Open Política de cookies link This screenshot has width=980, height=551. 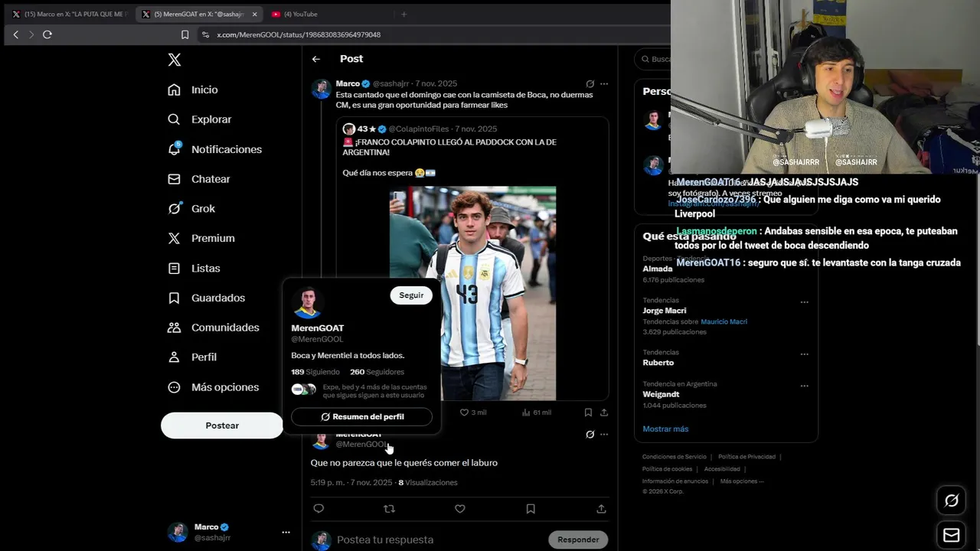(x=667, y=469)
